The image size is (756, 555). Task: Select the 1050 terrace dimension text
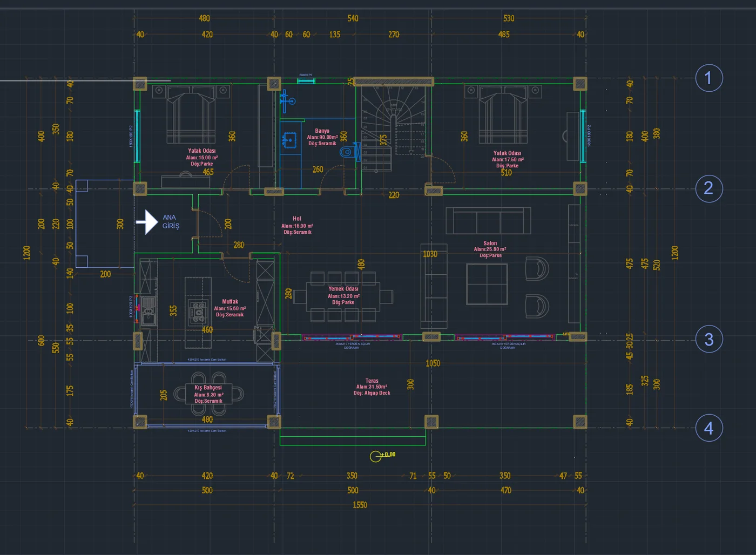click(x=433, y=363)
